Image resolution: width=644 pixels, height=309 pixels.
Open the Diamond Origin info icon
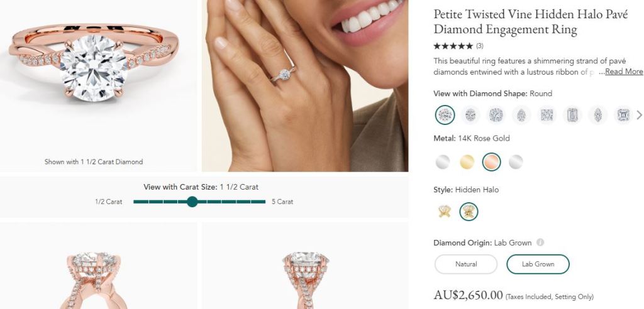coord(540,243)
